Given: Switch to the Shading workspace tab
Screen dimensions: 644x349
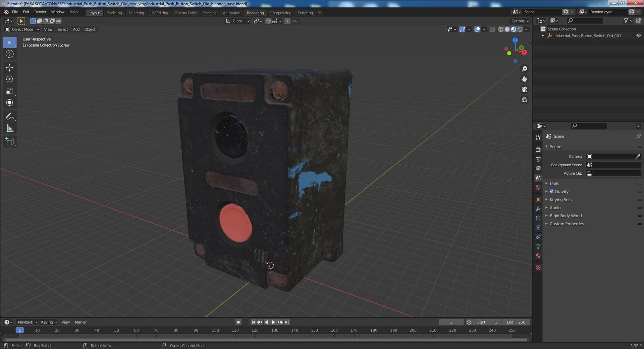Looking at the screenshot, I should coord(210,13).
